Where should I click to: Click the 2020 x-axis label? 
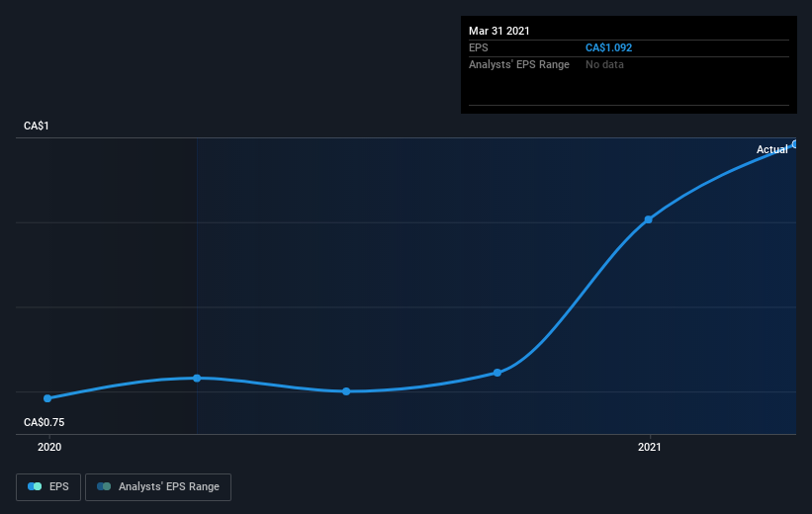[49, 447]
